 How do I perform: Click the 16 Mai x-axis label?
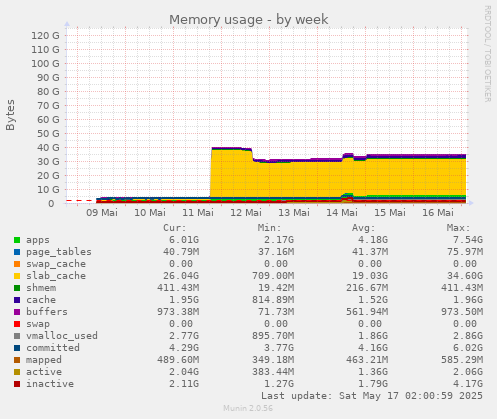point(438,212)
